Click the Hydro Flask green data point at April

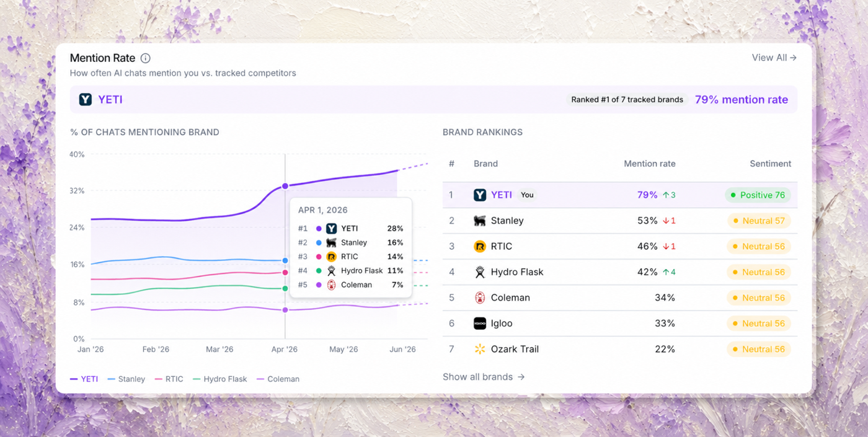pos(285,288)
